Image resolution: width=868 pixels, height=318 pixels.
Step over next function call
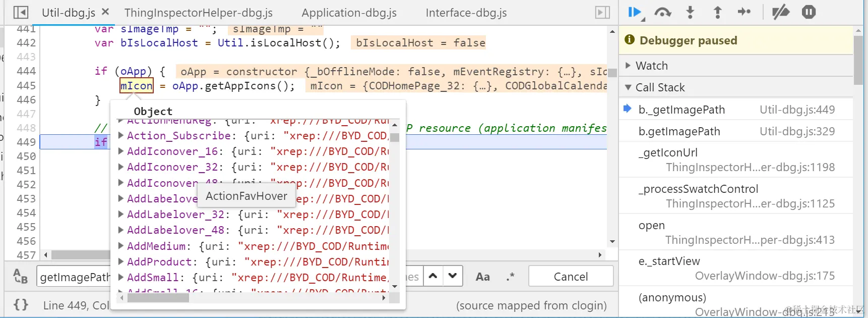pos(663,13)
